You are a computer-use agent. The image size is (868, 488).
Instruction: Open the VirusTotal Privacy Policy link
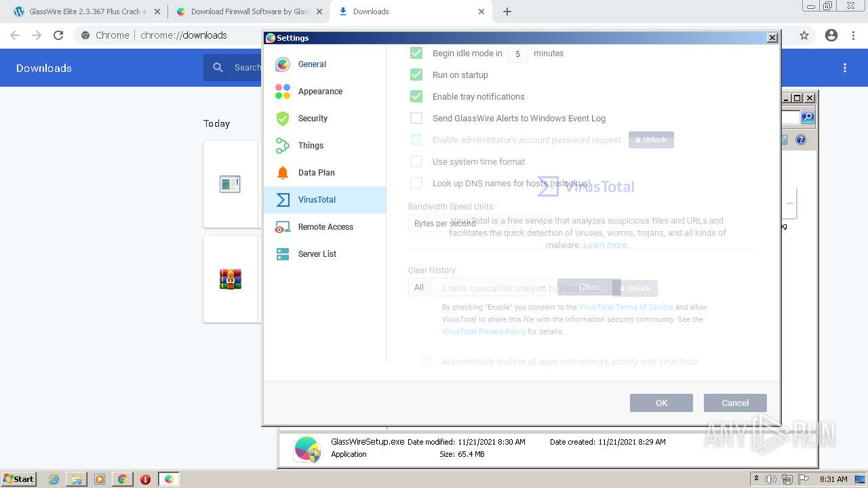[x=484, y=331]
